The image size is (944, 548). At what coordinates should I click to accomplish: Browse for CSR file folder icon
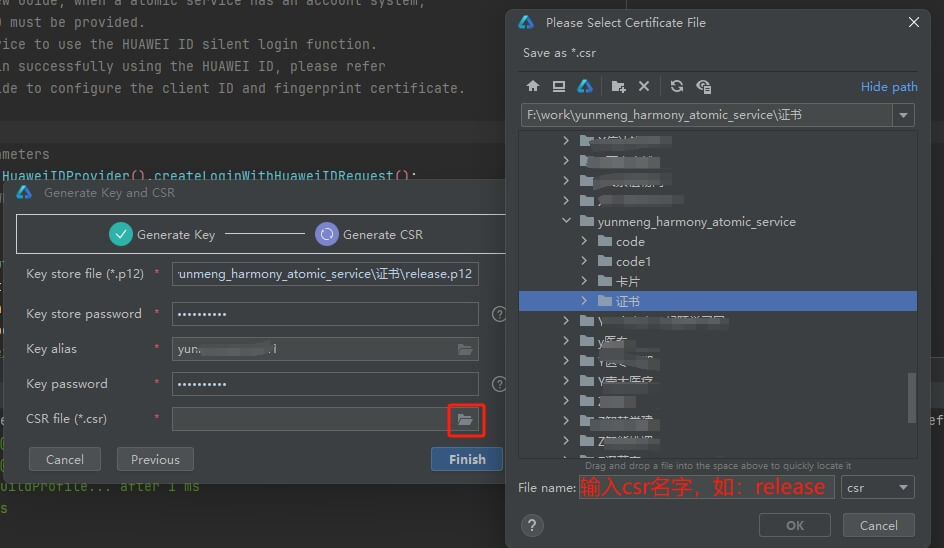pos(465,419)
